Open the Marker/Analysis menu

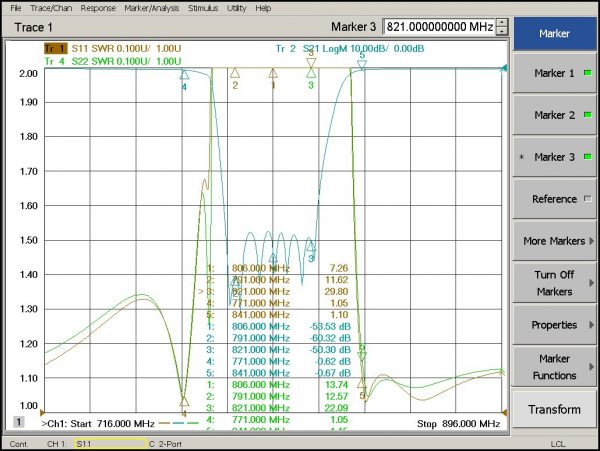tap(152, 8)
